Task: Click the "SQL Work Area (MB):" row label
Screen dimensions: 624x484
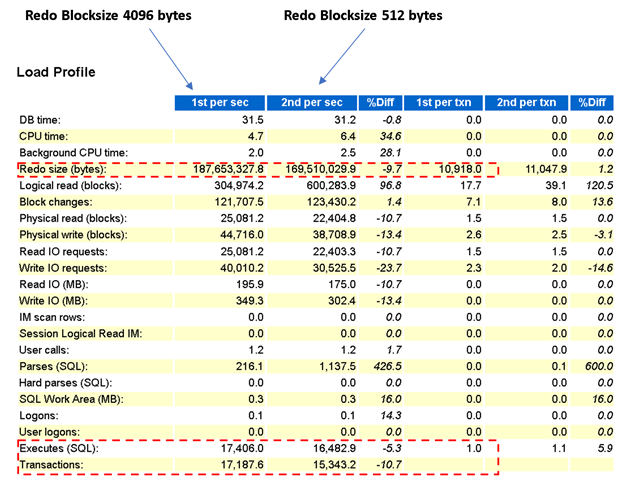Action: tap(73, 397)
